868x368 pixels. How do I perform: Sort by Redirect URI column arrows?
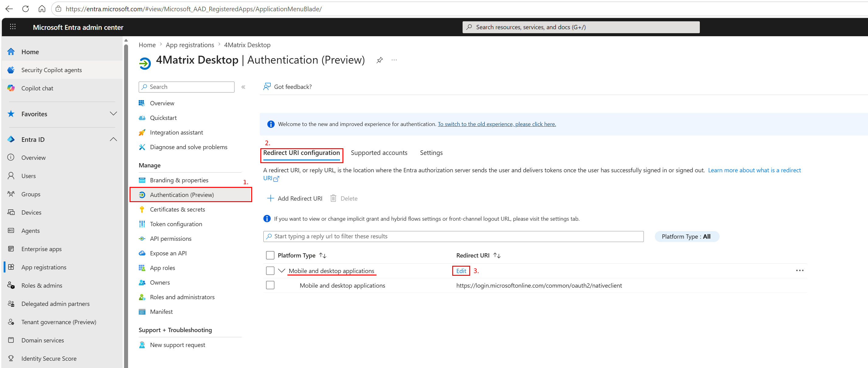click(497, 255)
